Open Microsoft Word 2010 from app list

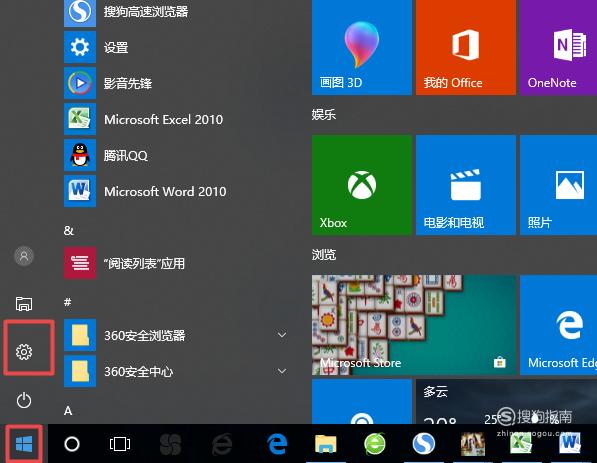click(x=175, y=191)
